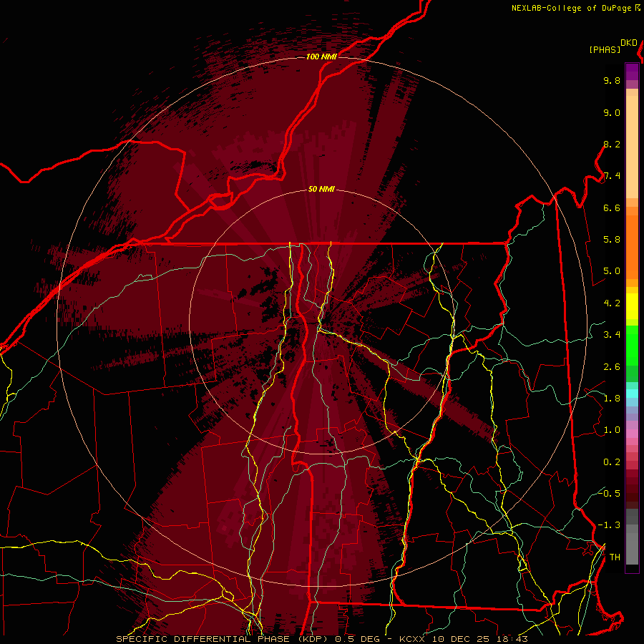The height and width of the screenshot is (644, 644).
Task: Click the -0.5 scale value
Action: pyautogui.click(x=609, y=493)
